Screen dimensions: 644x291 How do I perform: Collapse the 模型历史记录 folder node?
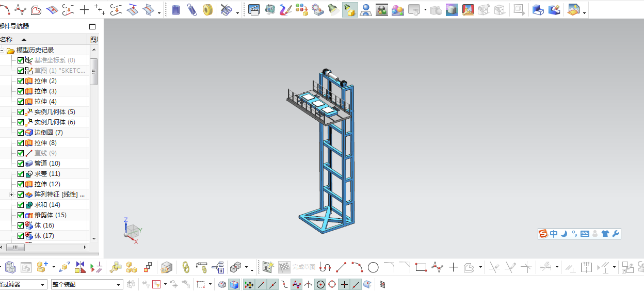point(2,50)
